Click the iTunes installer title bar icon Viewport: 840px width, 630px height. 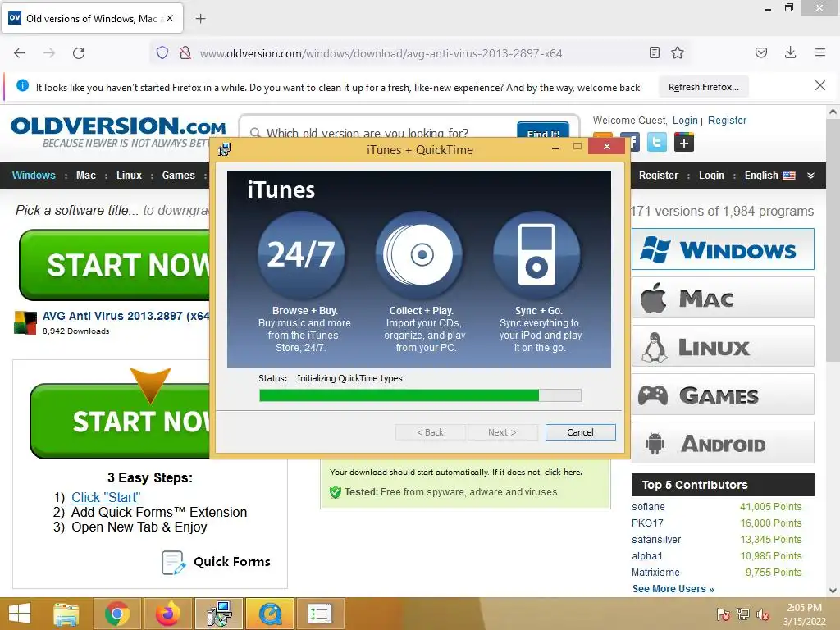[x=224, y=149]
